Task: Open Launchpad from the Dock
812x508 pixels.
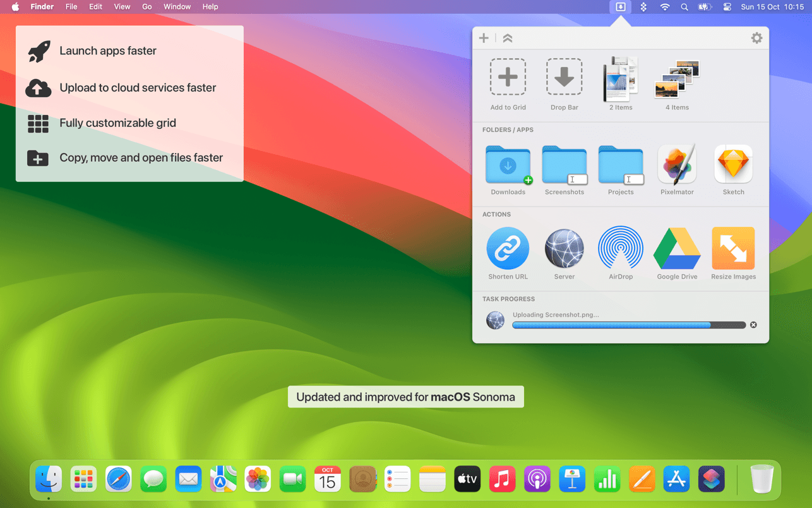Action: click(x=83, y=479)
